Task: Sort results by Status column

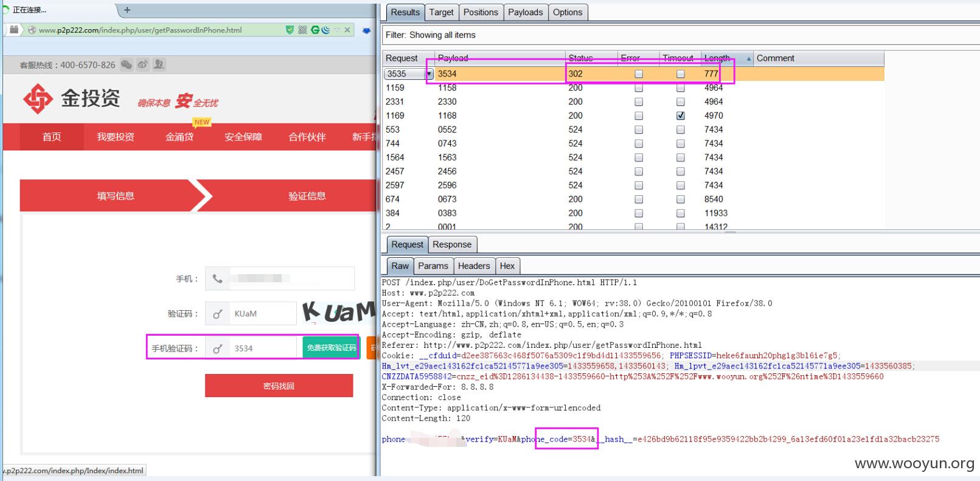Action: point(591,58)
